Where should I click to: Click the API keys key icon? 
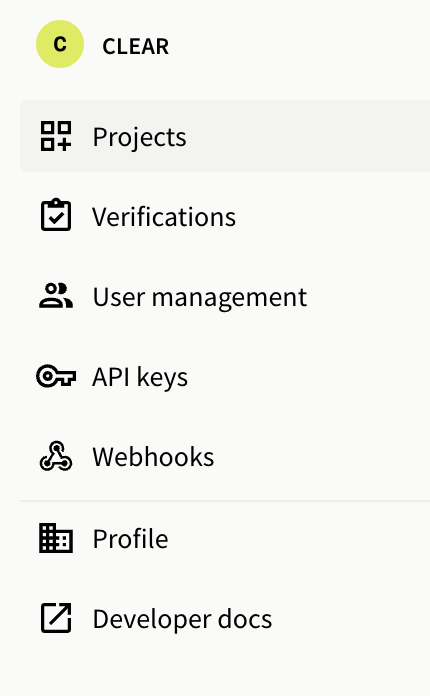coord(56,376)
